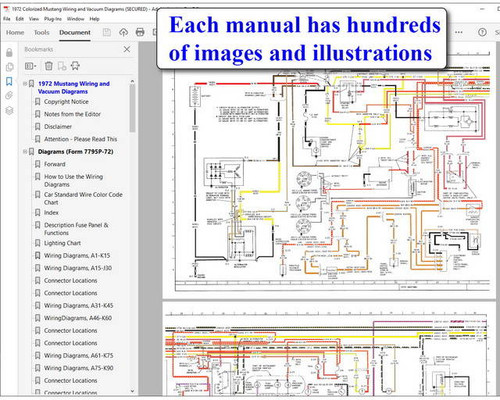Click the upload to cloud icon
The height and width of the screenshot is (400, 500).
(x=124, y=32)
